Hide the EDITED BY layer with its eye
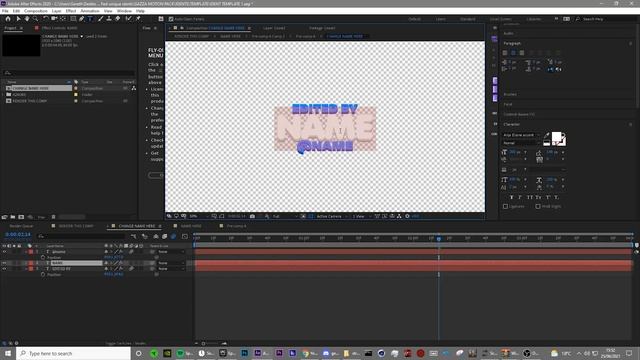Screen dimensions: 640x360 [x=4, y=269]
